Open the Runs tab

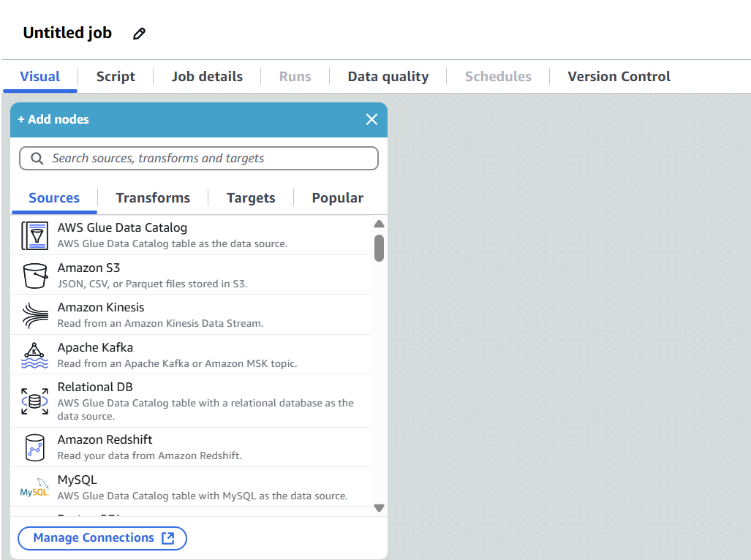click(295, 77)
